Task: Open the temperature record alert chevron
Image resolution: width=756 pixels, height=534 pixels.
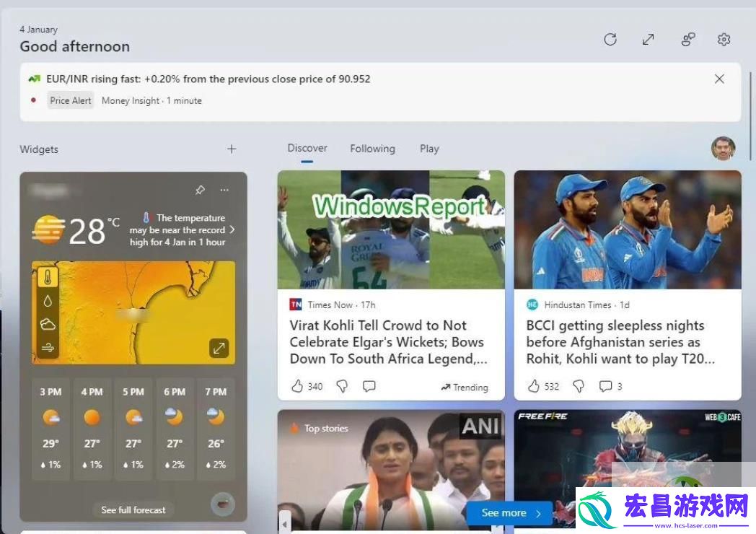Action: (232, 229)
